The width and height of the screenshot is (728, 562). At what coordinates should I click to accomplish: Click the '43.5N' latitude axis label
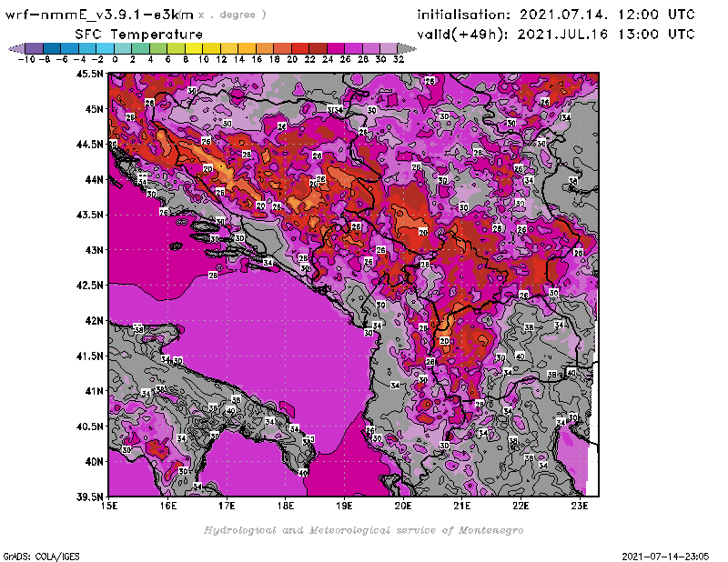pos(89,215)
